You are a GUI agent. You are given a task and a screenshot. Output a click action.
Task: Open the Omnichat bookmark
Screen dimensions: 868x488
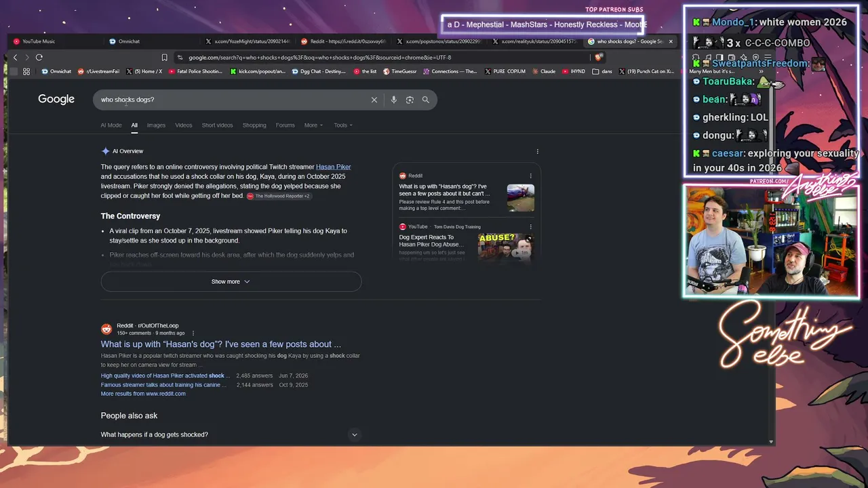coord(56,71)
